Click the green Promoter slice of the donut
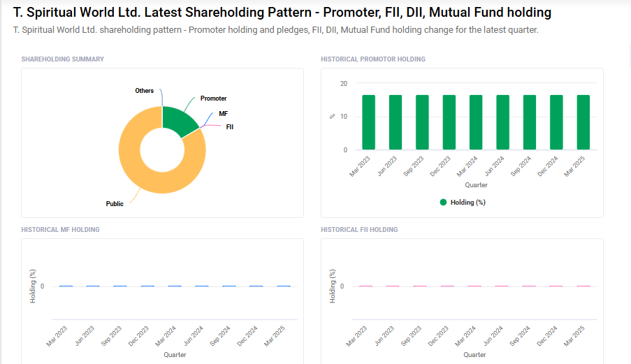This screenshot has height=364, width=631. 181,120
